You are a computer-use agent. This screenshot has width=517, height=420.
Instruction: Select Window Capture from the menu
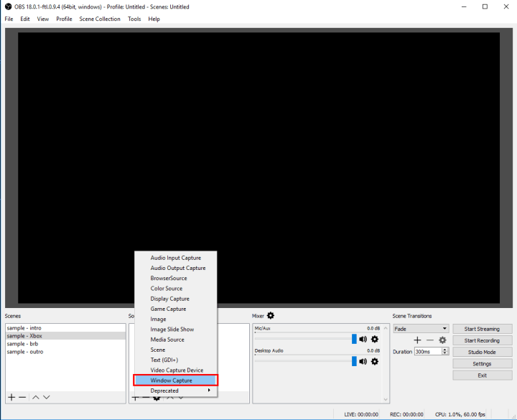click(x=175, y=380)
